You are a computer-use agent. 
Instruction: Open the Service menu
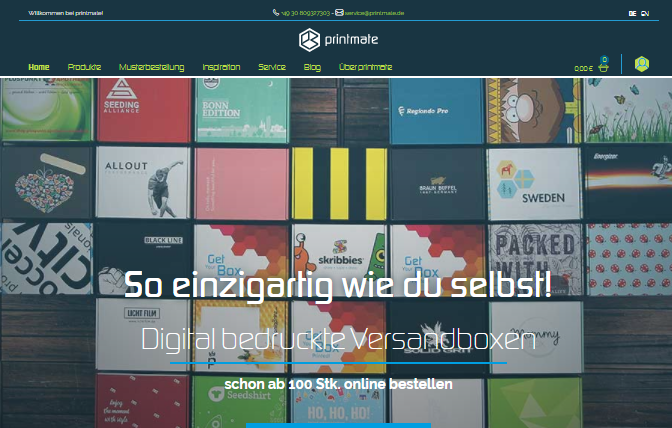point(272,67)
